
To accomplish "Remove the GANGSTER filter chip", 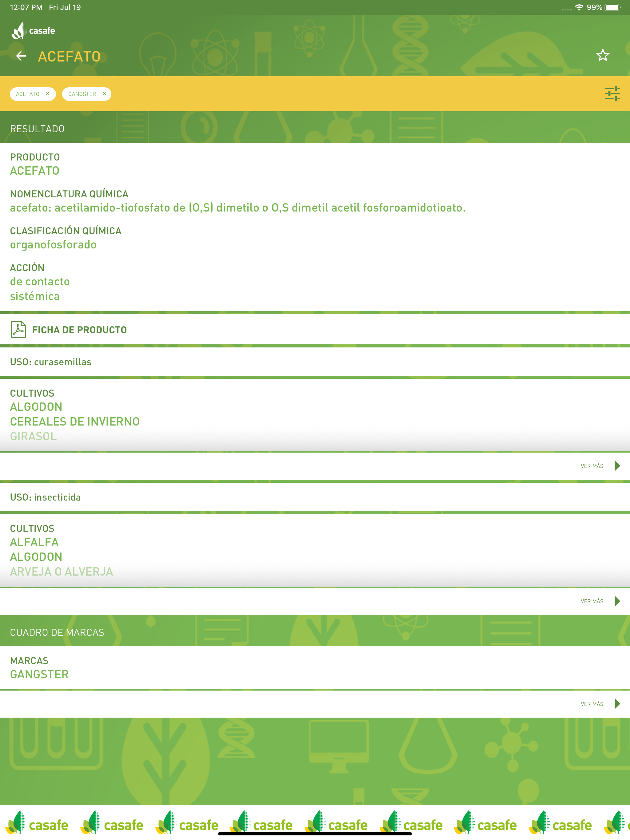I will point(104,93).
